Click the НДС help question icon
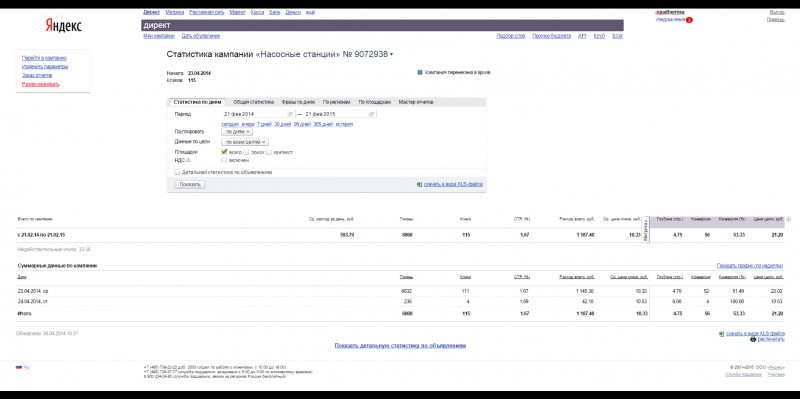The width and height of the screenshot is (800, 399). pos(188,160)
